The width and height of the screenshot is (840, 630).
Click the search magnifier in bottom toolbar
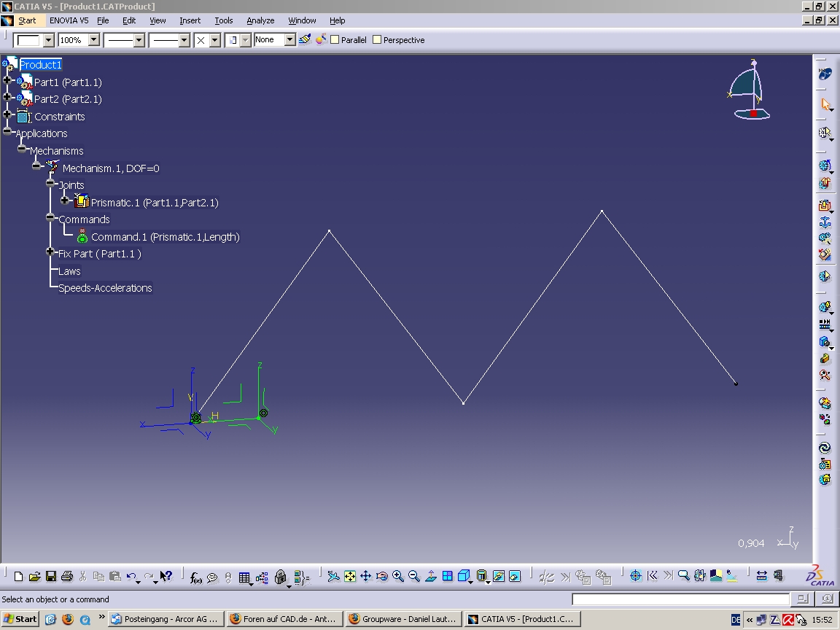click(683, 576)
